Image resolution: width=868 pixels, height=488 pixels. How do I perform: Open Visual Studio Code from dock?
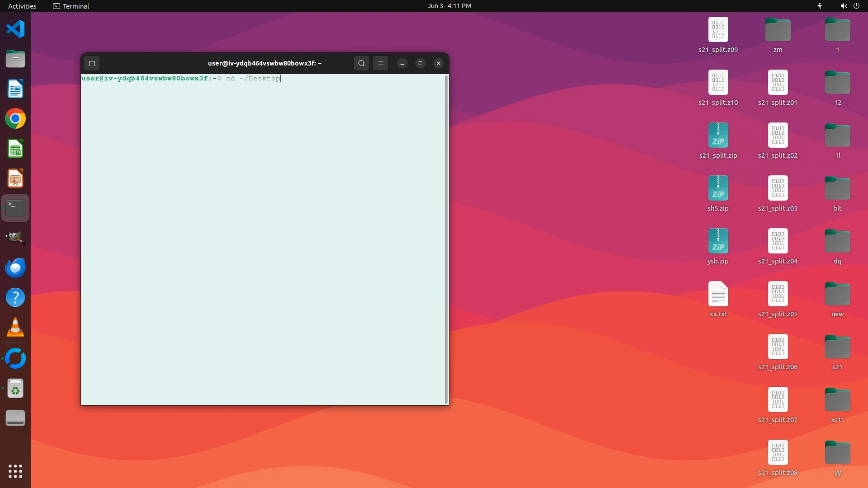coord(15,29)
